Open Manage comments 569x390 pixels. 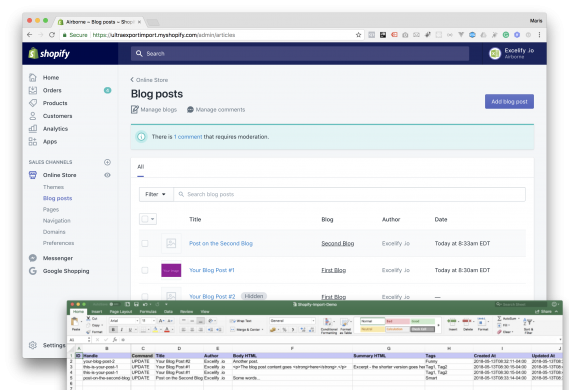[x=216, y=110]
